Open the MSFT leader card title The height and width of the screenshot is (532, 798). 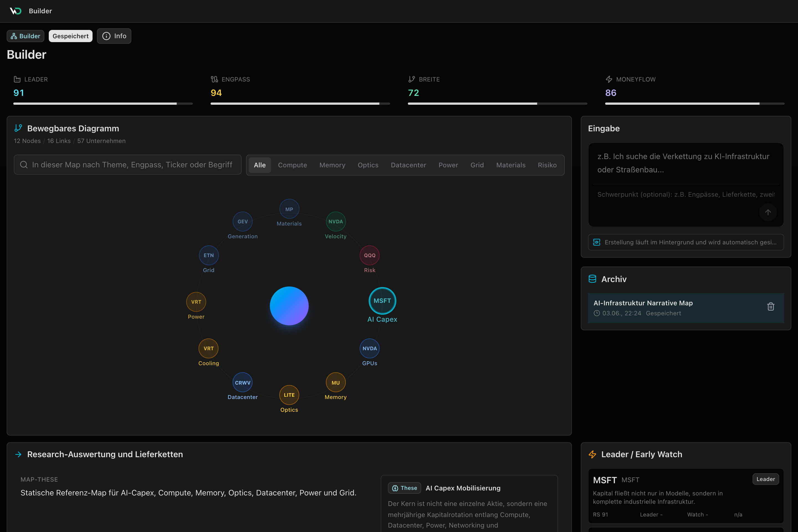[x=605, y=480]
